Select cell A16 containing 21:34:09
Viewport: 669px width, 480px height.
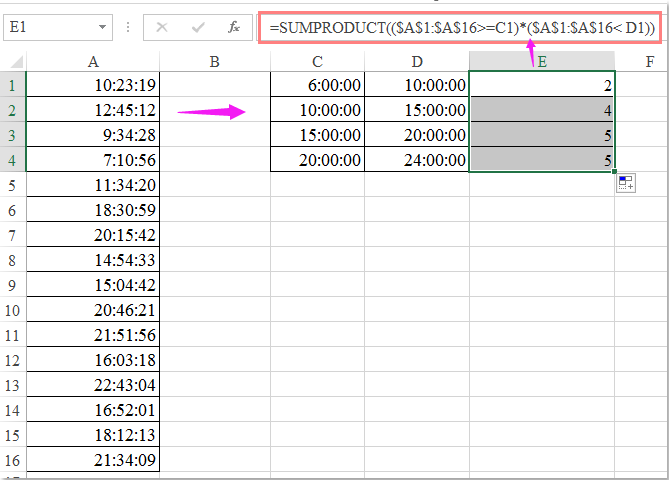tap(92, 462)
